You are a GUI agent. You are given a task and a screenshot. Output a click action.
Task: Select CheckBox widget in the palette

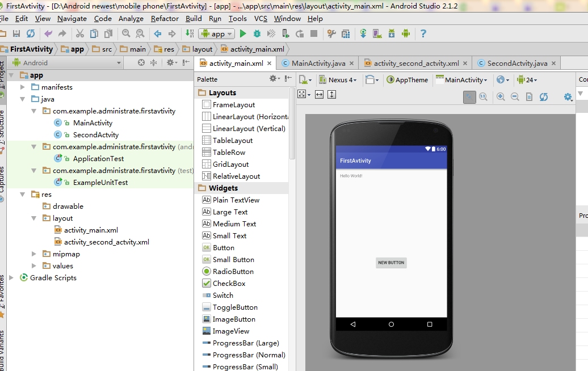(x=229, y=284)
